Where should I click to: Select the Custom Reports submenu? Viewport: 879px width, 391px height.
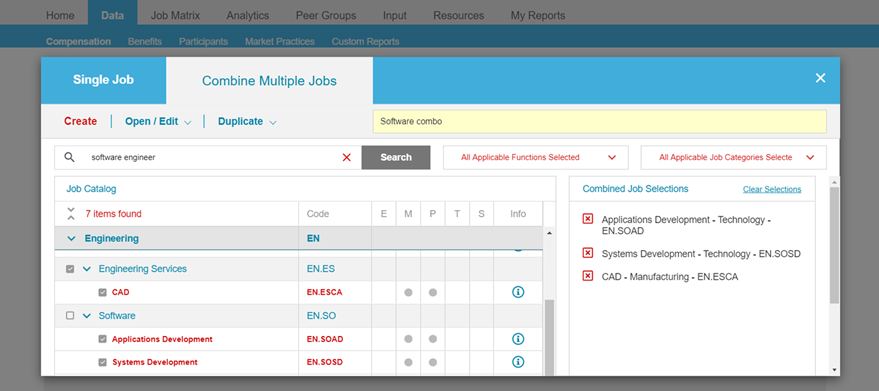(x=366, y=42)
